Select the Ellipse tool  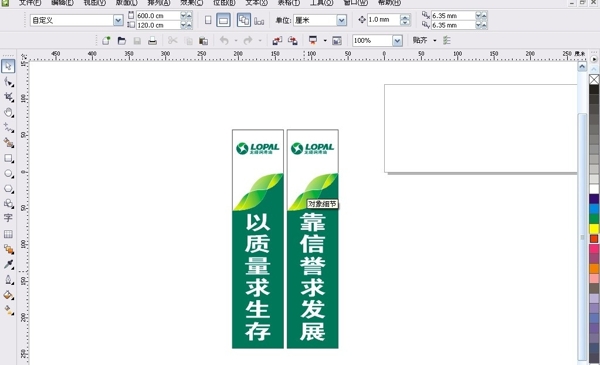(x=8, y=174)
